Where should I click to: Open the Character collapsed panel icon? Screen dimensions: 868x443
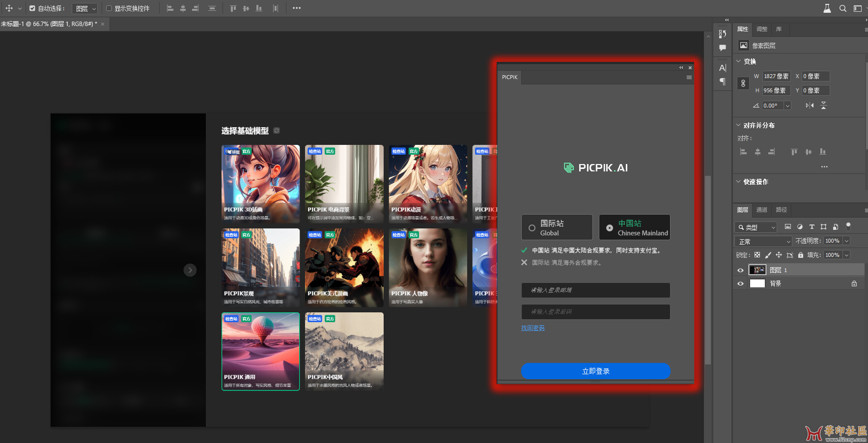tap(722, 68)
